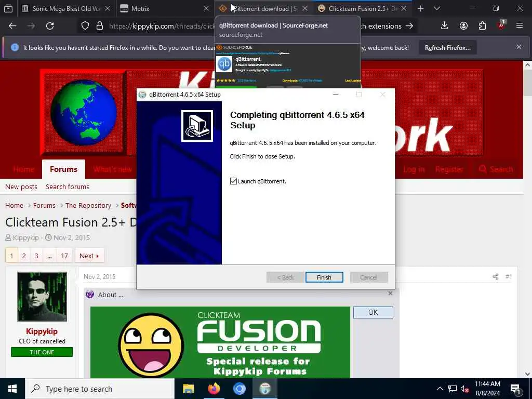
Task: Go to thread page 2
Action: (24, 256)
